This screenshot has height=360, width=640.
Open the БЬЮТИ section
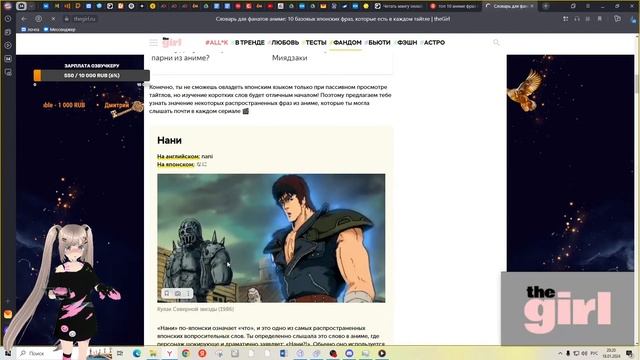point(379,42)
